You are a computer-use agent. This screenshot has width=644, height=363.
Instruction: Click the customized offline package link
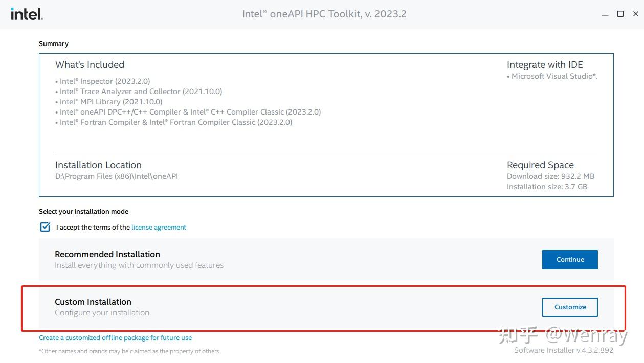coord(115,337)
